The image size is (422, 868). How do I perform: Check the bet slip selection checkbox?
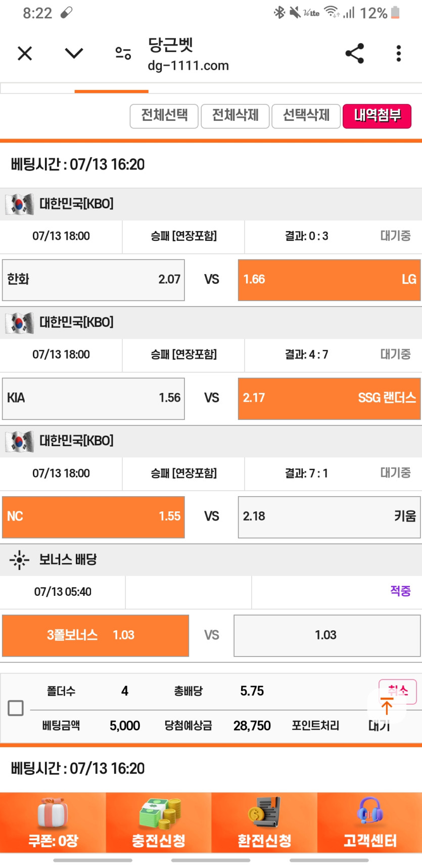click(x=16, y=708)
